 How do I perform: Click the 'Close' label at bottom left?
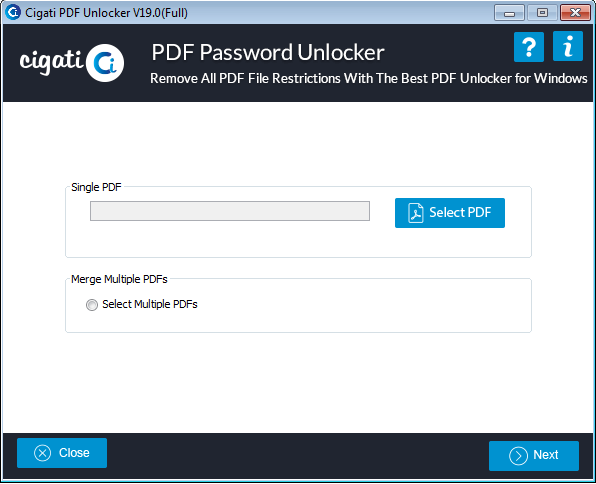pos(74,453)
